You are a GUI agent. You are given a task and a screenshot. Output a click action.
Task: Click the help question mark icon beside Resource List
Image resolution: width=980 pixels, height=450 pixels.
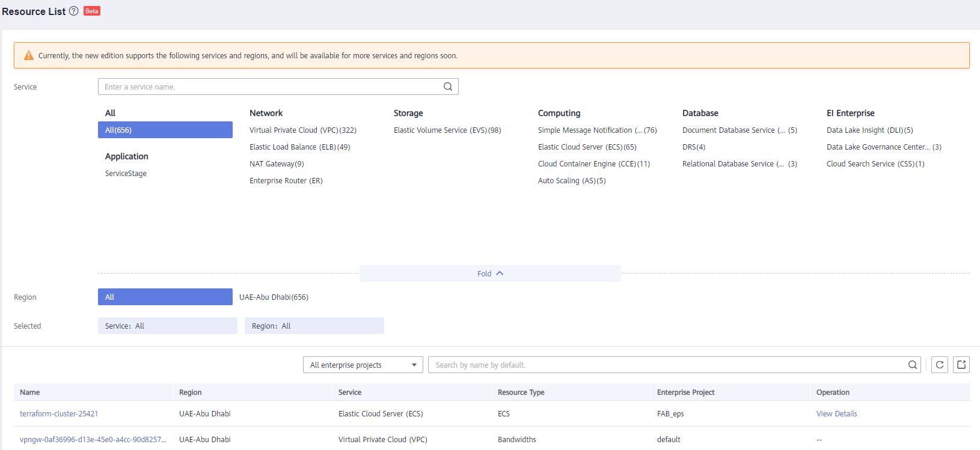click(73, 11)
